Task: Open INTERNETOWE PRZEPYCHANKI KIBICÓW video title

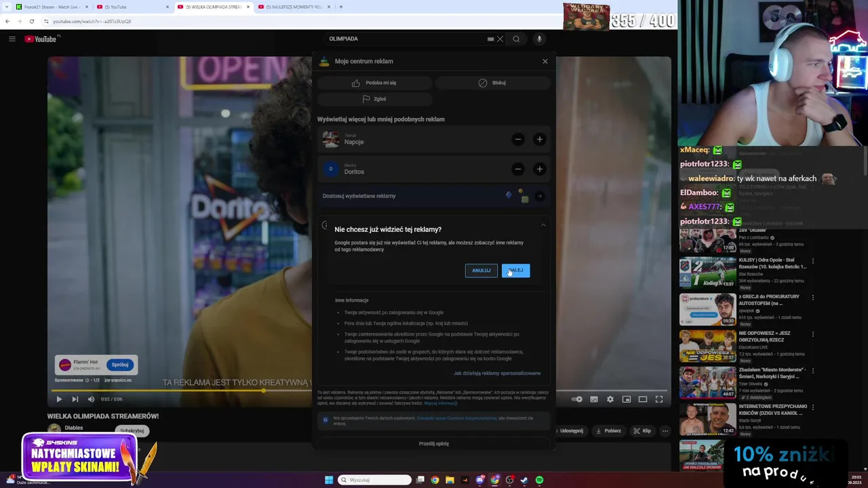Action: click(772, 409)
